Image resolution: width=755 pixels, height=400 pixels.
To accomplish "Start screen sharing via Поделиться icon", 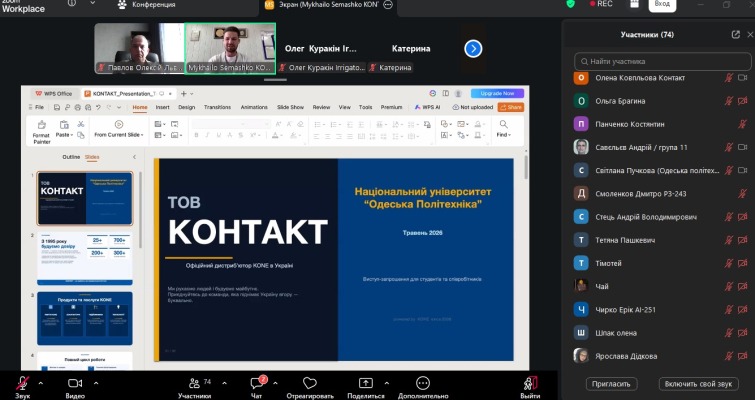I will pos(366,383).
